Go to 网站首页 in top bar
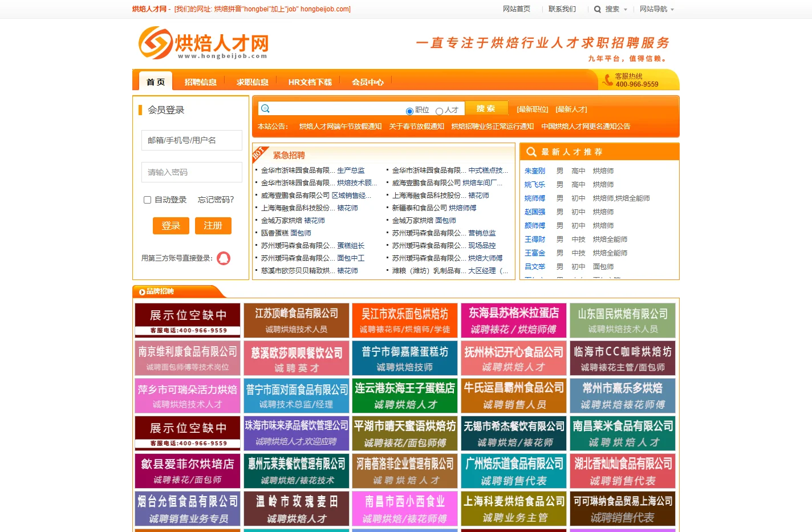The height and width of the screenshot is (532, 812). [x=517, y=9]
